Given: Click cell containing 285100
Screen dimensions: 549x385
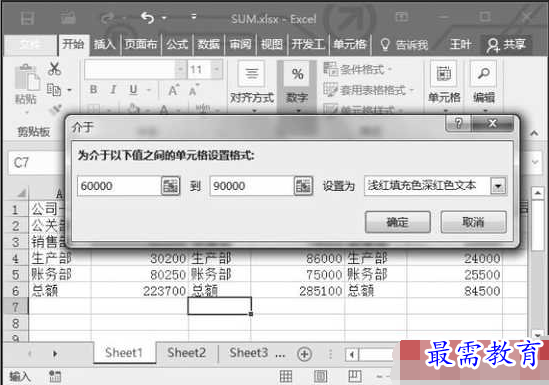Looking at the screenshot, I should coord(298,291).
